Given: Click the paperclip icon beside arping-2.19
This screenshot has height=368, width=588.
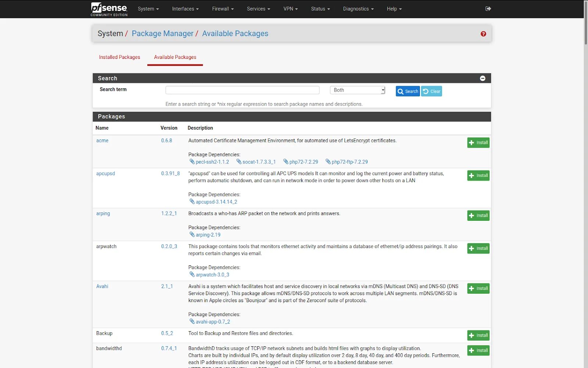Looking at the screenshot, I should [x=192, y=234].
